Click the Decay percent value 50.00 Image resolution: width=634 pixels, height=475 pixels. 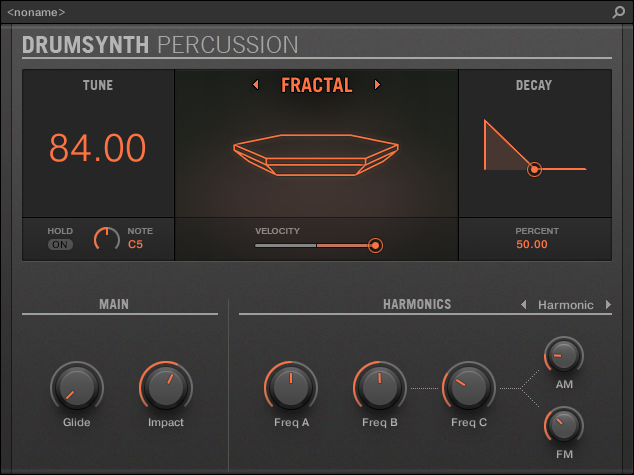tap(531, 244)
